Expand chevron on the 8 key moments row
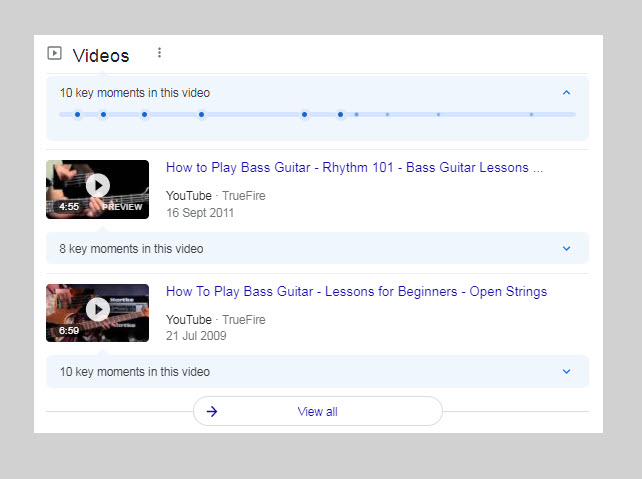 pos(566,248)
